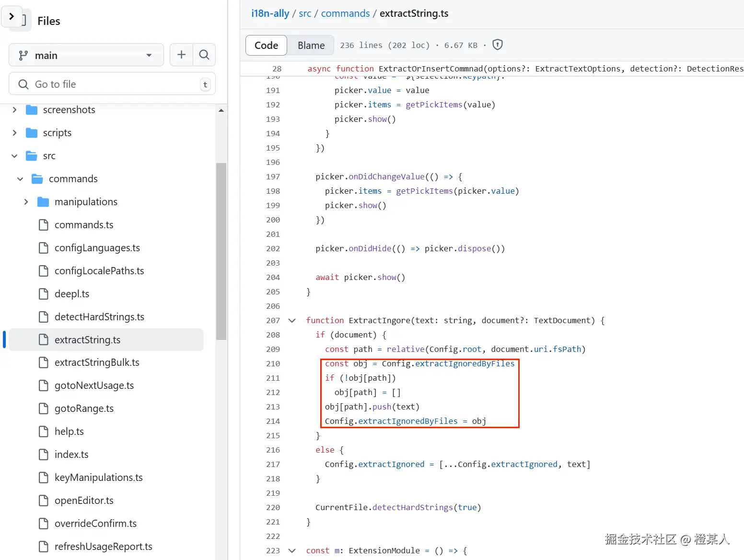Switch to the Blame tab
744x560 pixels.
click(311, 45)
